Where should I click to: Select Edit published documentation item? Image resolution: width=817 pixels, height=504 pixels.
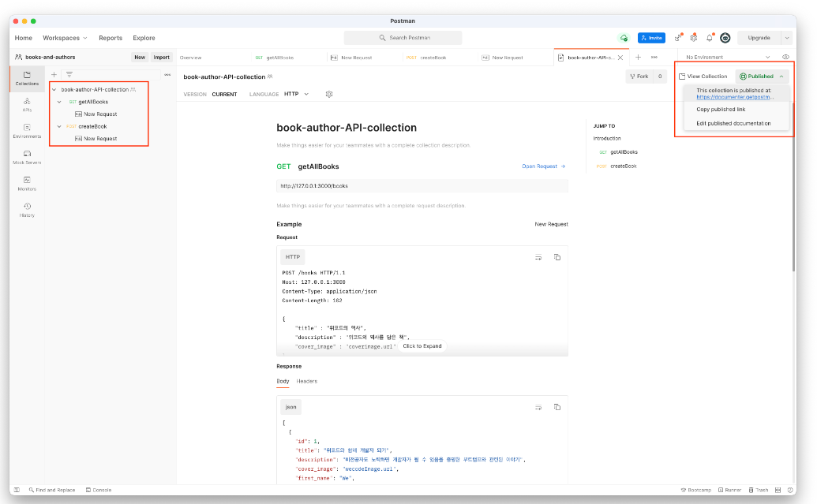733,123
